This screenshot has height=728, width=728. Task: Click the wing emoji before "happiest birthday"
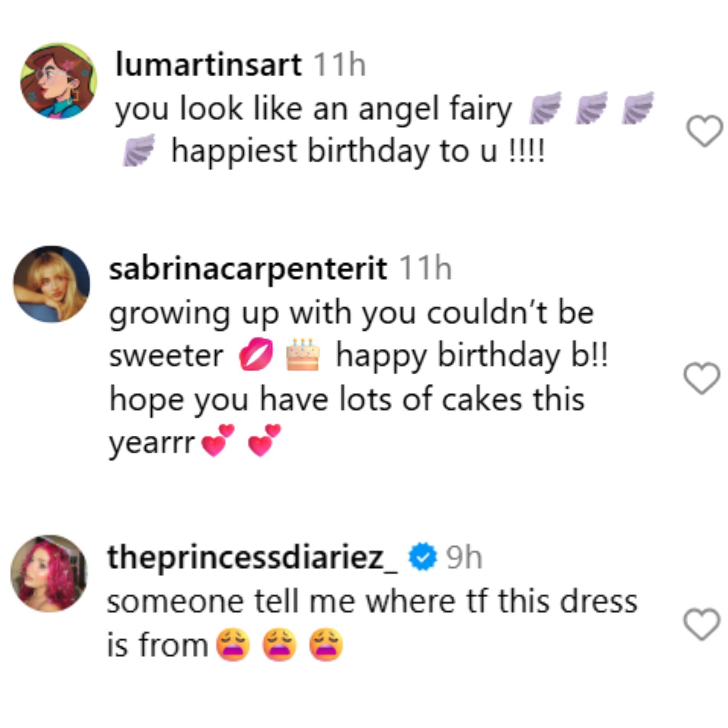tap(139, 150)
